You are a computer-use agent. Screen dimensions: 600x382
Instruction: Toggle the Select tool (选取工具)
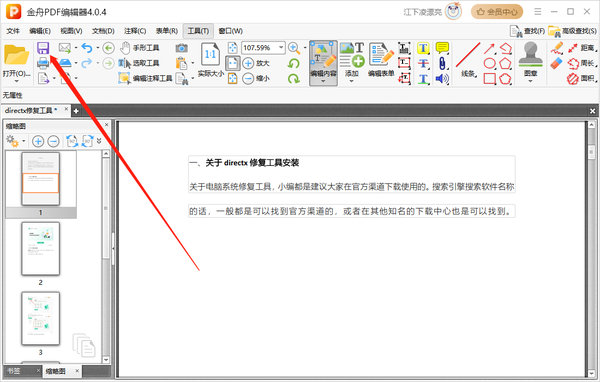pyautogui.click(x=139, y=63)
